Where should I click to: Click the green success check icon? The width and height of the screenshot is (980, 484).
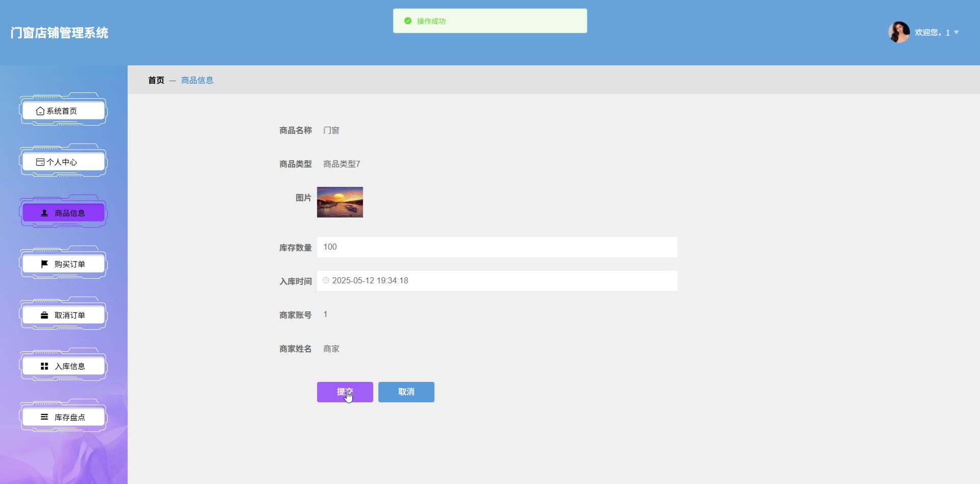coord(408,21)
